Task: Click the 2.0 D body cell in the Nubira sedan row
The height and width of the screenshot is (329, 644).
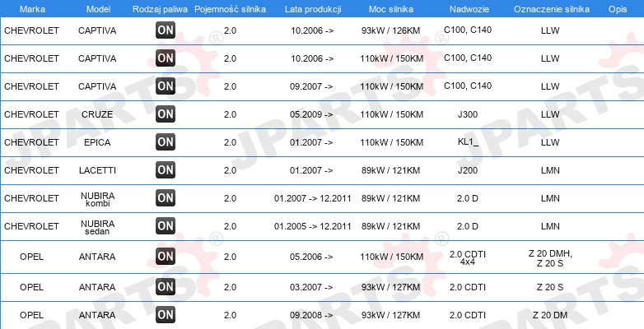Action: click(x=468, y=226)
